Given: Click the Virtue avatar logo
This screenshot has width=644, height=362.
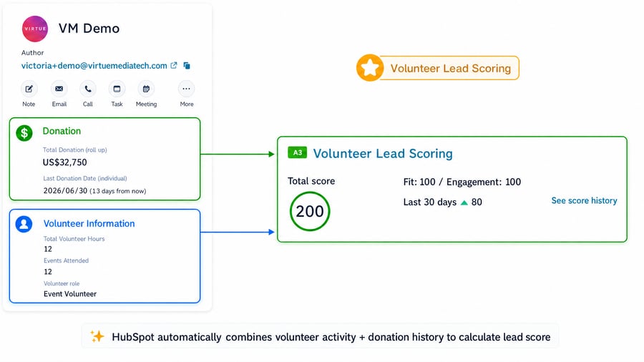Looking at the screenshot, I should coord(35,29).
